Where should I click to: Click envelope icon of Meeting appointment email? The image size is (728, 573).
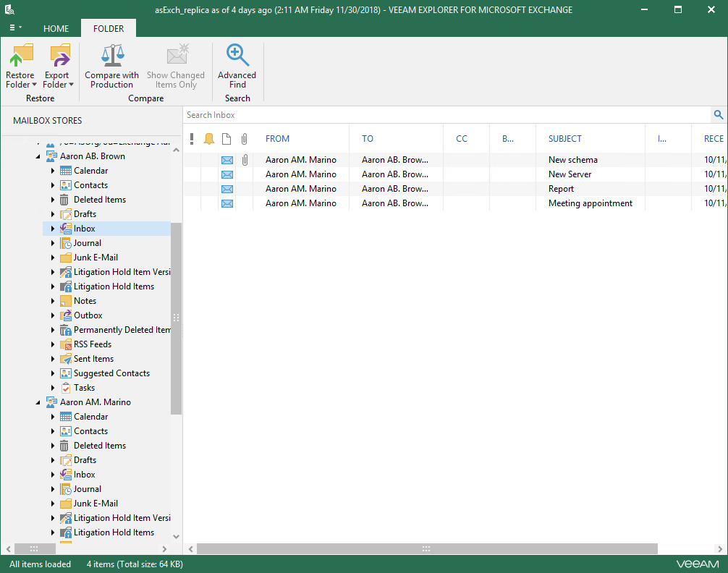pos(227,203)
